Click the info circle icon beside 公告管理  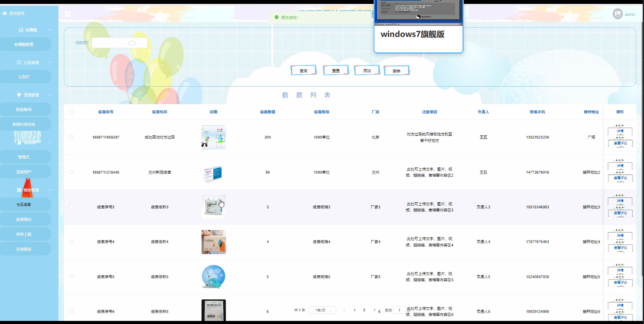point(19,62)
